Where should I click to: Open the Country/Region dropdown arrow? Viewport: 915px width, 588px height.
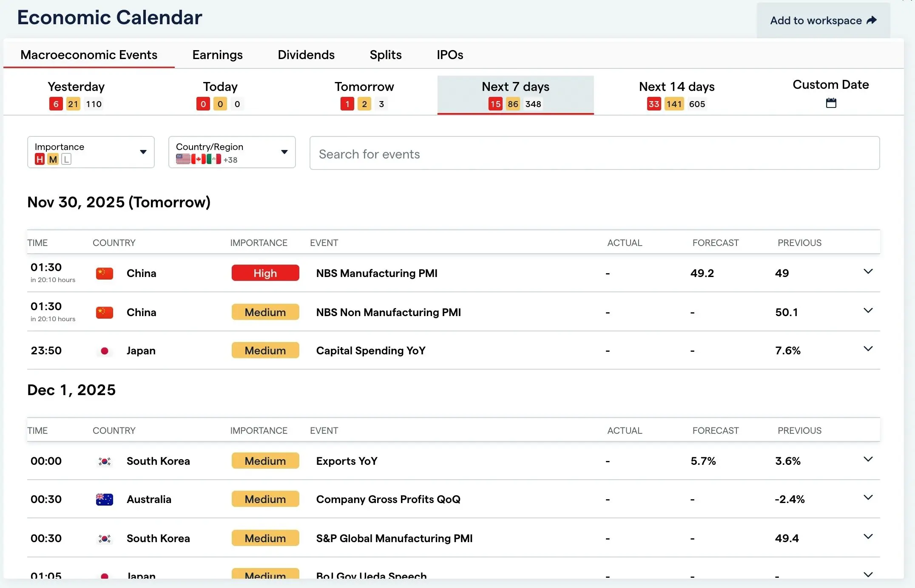[x=284, y=152]
